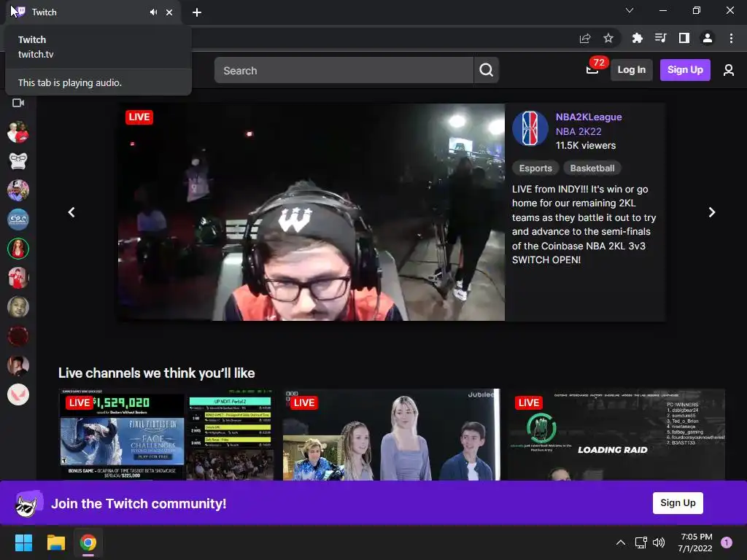Image resolution: width=747 pixels, height=560 pixels.
Task: Open the Windows Start menu
Action: [x=24, y=542]
